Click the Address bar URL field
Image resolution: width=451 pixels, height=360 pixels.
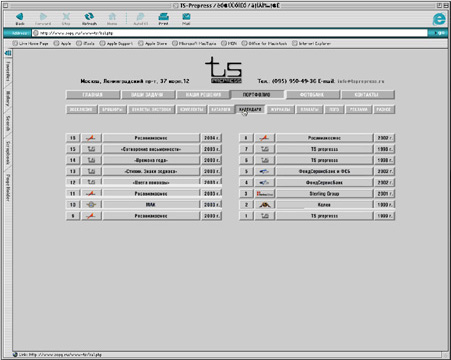pos(230,33)
